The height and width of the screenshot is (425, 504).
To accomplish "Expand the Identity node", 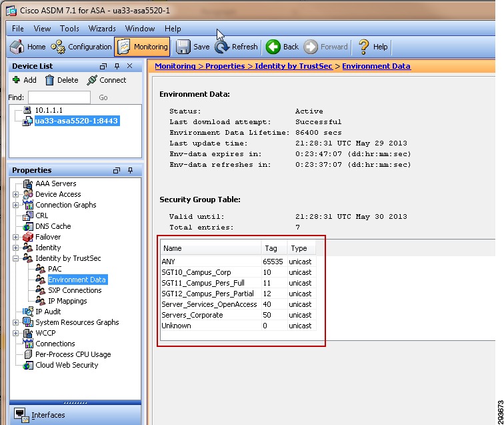I will coord(15,248).
